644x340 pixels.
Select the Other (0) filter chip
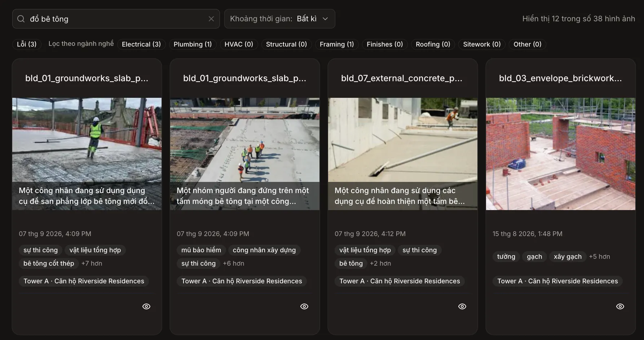click(x=528, y=44)
